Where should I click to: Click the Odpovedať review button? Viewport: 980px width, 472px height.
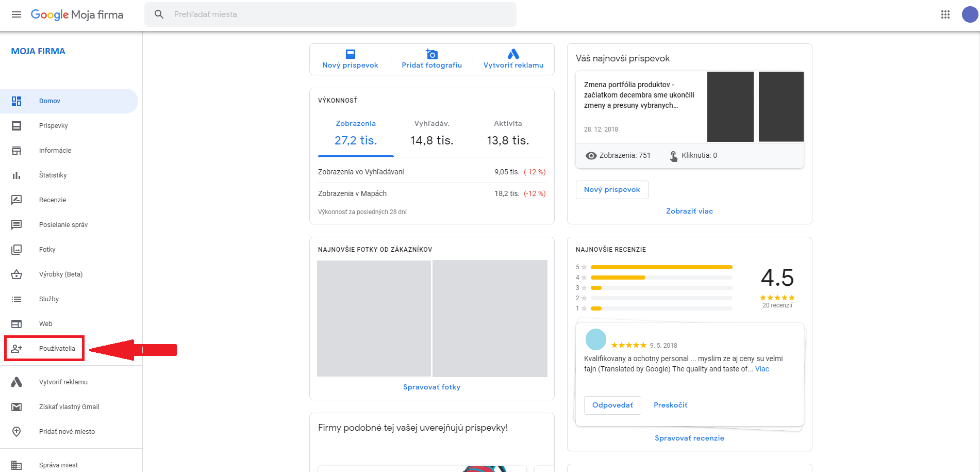click(x=612, y=405)
